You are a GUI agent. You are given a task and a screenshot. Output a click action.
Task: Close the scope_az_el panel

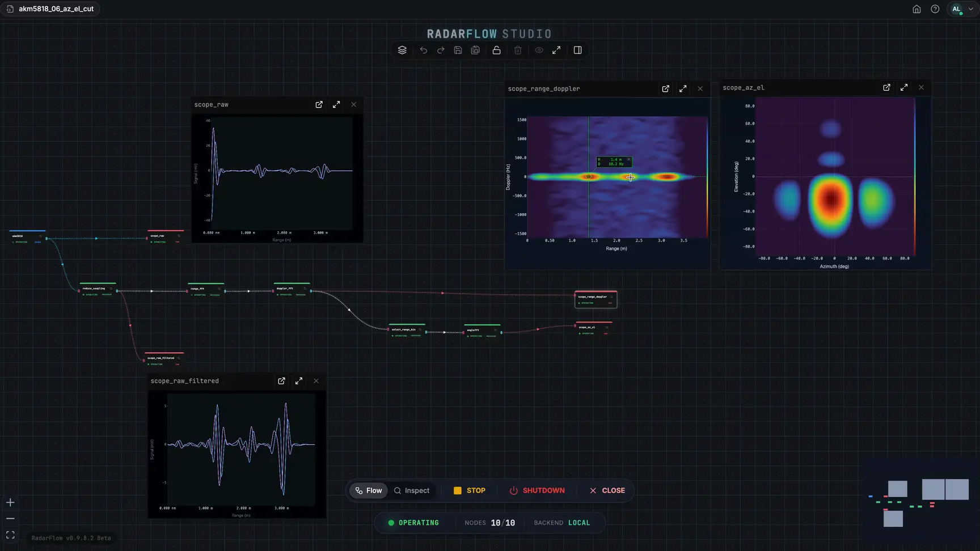point(922,87)
